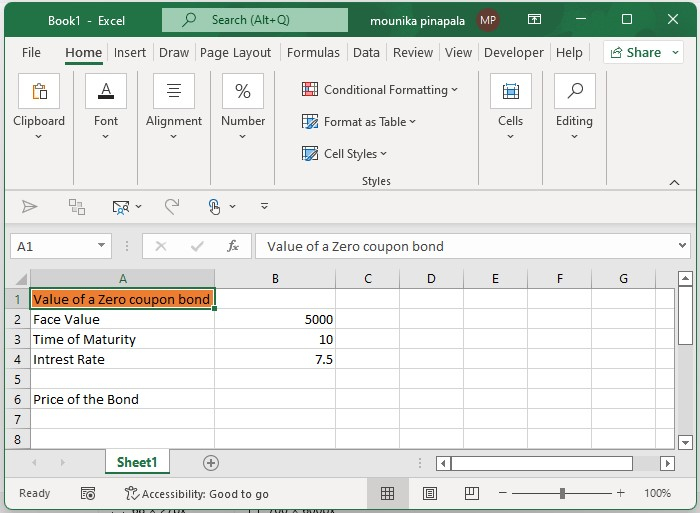
Task: Expand the formula bar chevron
Action: point(682,245)
